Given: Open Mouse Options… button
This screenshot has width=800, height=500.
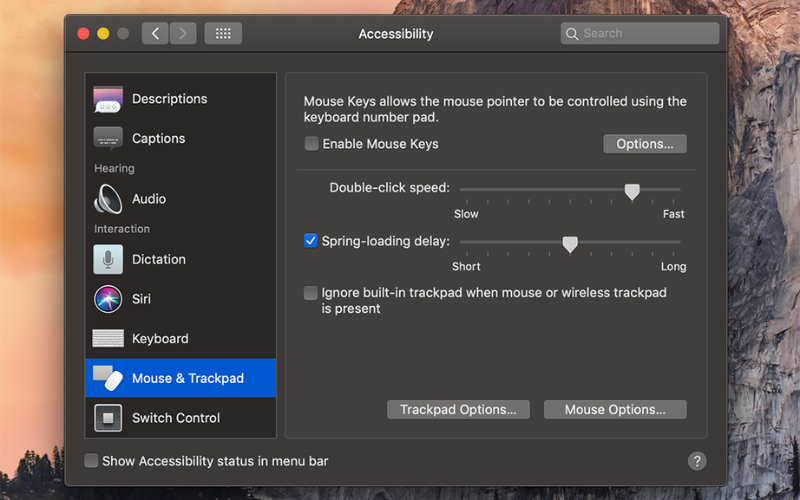Looking at the screenshot, I should (x=615, y=409).
